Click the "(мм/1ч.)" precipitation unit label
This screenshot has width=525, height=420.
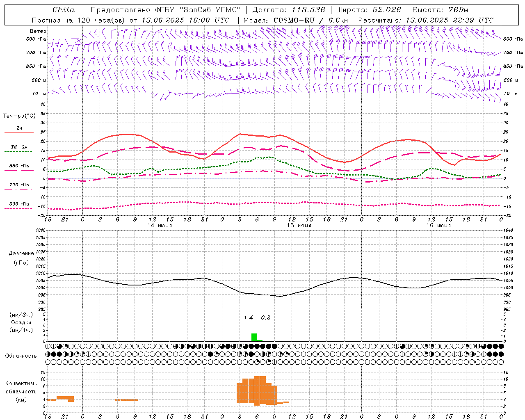21,330
